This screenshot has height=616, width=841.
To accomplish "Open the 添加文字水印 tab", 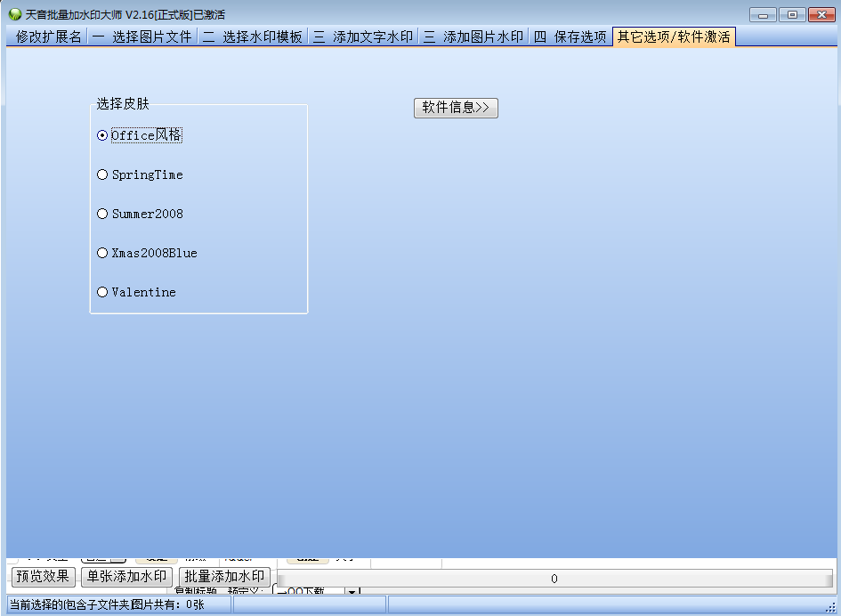I will pyautogui.click(x=363, y=36).
